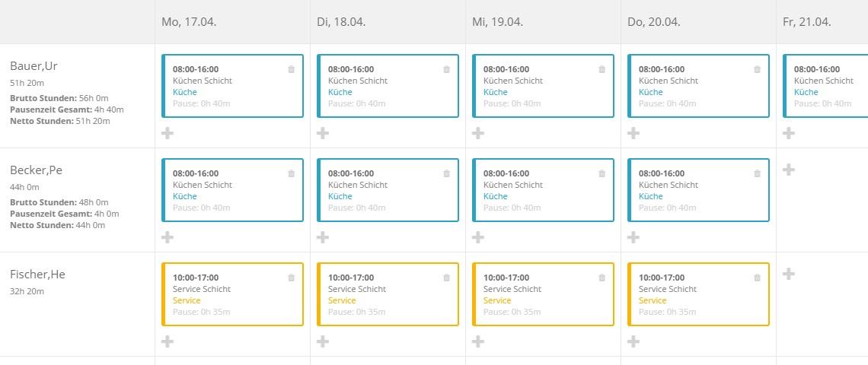Click plus below Fischer's Tuesday service shift

click(323, 341)
